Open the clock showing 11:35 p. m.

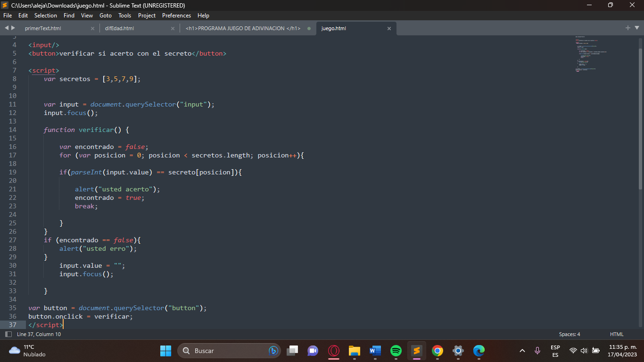622,351
